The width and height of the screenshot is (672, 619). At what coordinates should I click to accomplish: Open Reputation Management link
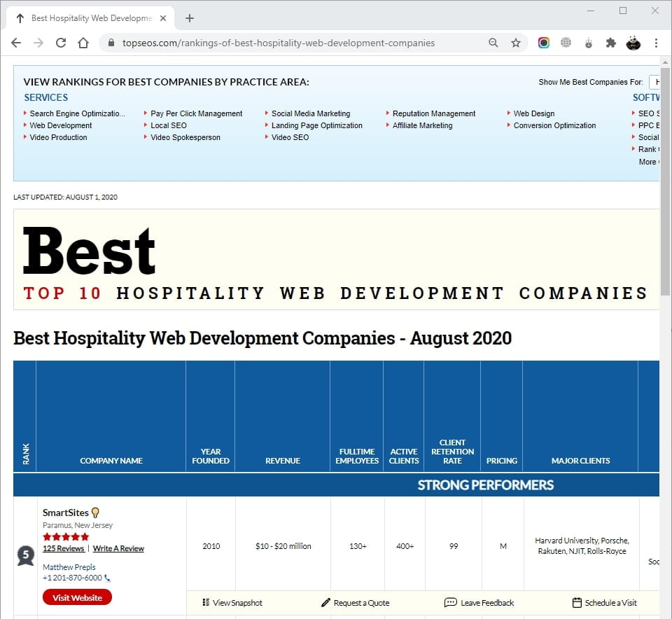434,113
